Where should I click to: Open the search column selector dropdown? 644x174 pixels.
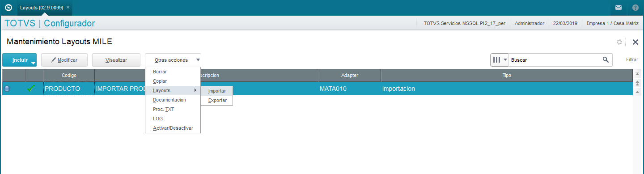click(x=500, y=59)
